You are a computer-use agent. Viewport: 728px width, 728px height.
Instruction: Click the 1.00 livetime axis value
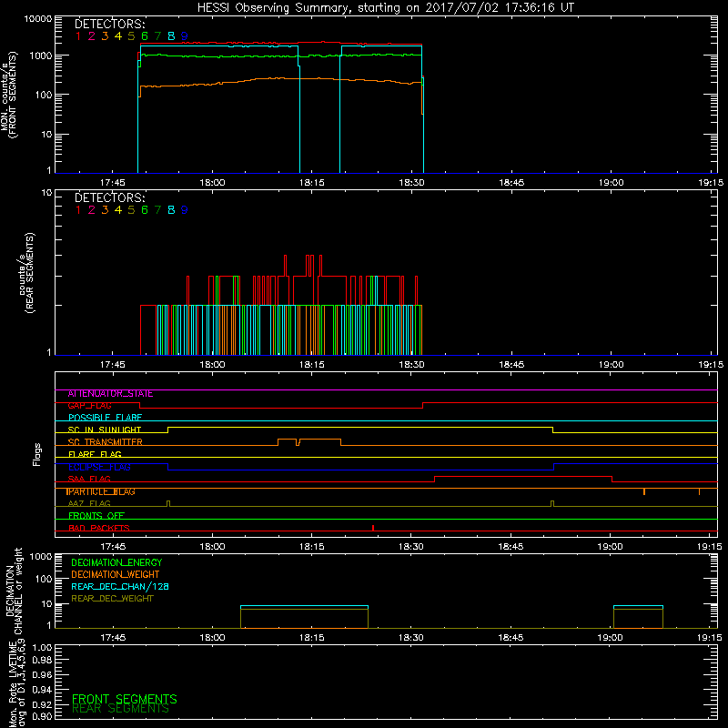point(42,648)
